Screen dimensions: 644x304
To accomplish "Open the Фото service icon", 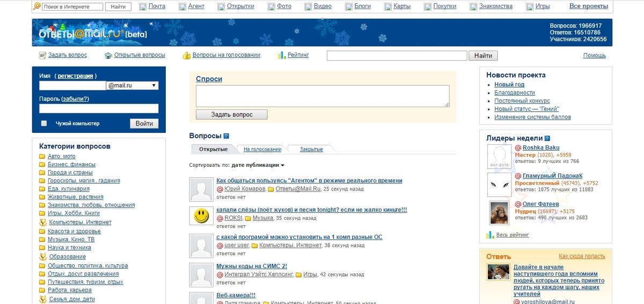I will tap(271, 6).
